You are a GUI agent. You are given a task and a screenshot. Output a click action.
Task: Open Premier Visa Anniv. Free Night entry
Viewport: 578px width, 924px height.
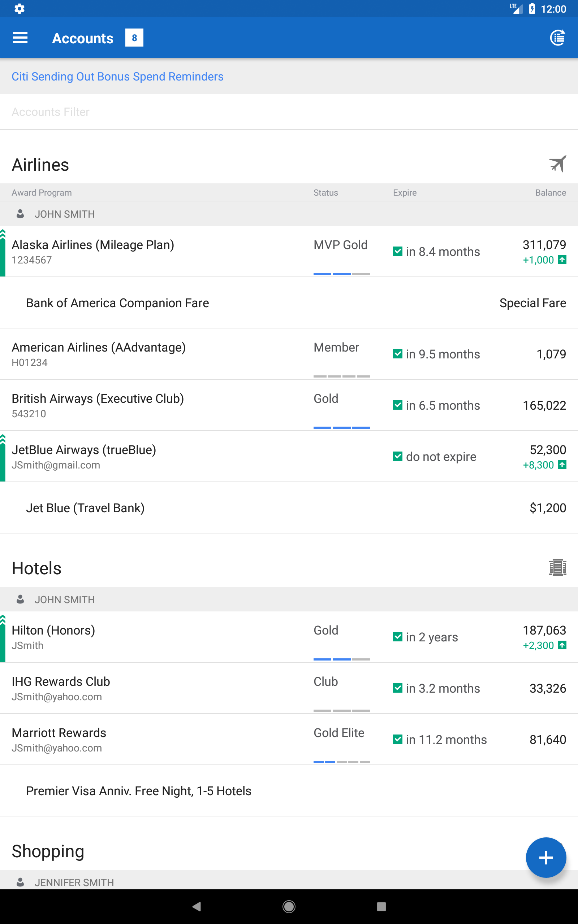(289, 791)
